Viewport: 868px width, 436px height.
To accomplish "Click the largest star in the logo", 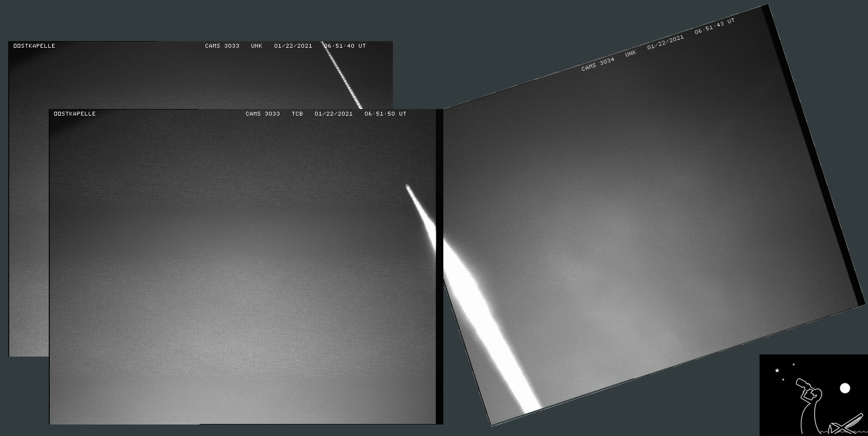I will click(777, 371).
